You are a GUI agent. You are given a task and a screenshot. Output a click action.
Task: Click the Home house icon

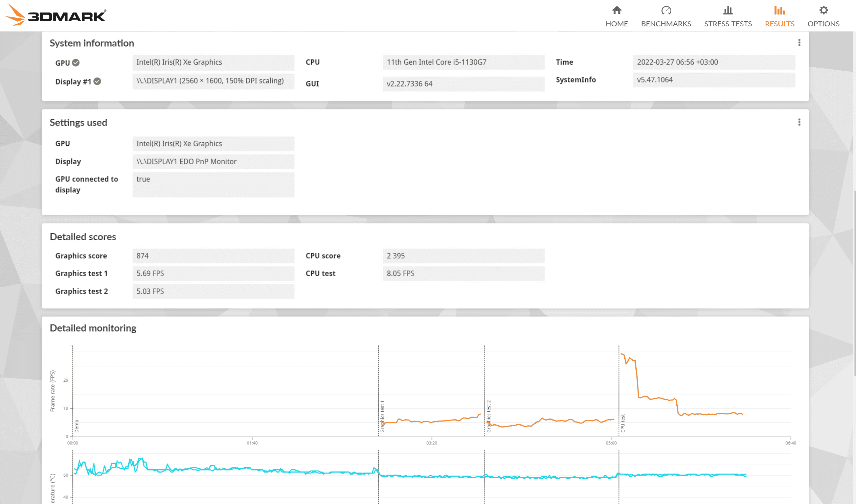(616, 10)
